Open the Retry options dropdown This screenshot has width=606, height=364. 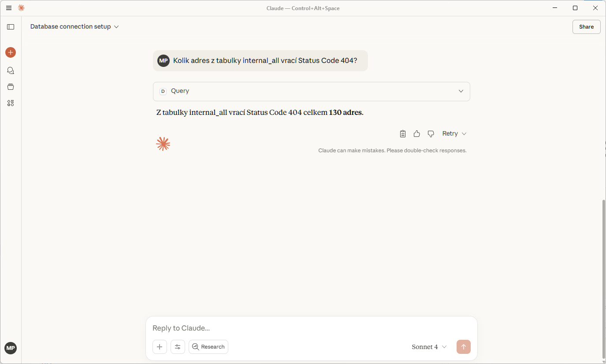click(x=454, y=134)
